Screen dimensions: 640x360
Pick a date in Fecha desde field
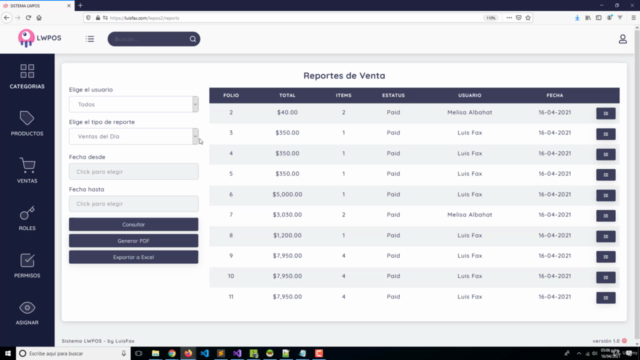(133, 172)
